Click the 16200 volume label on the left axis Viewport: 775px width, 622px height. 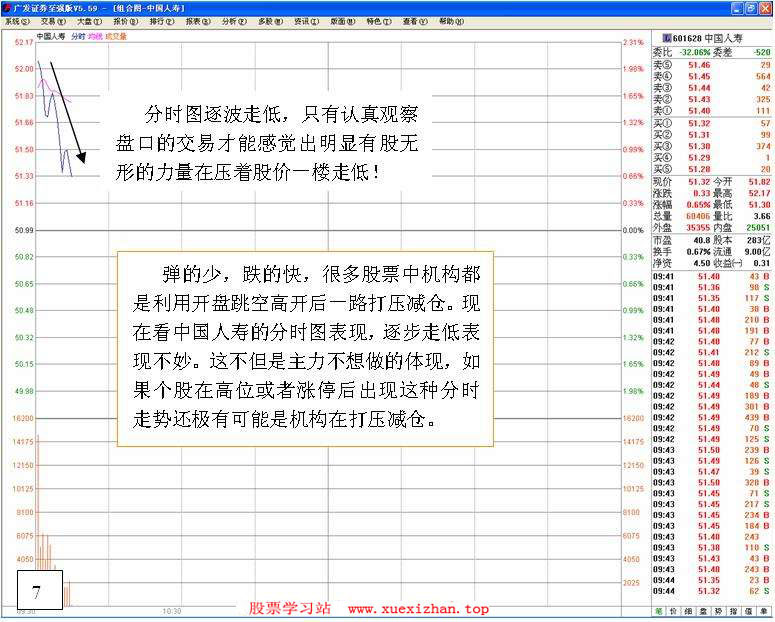click(x=23, y=418)
